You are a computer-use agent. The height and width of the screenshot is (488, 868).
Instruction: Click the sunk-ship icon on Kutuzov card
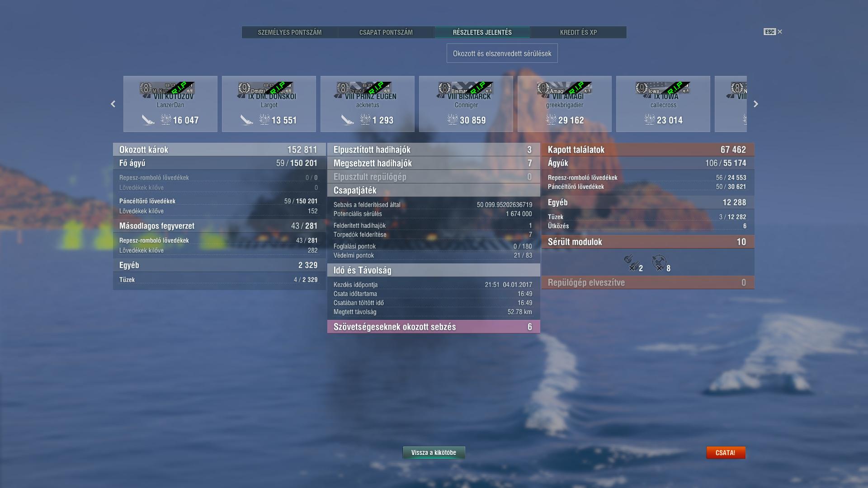pyautogui.click(x=148, y=120)
